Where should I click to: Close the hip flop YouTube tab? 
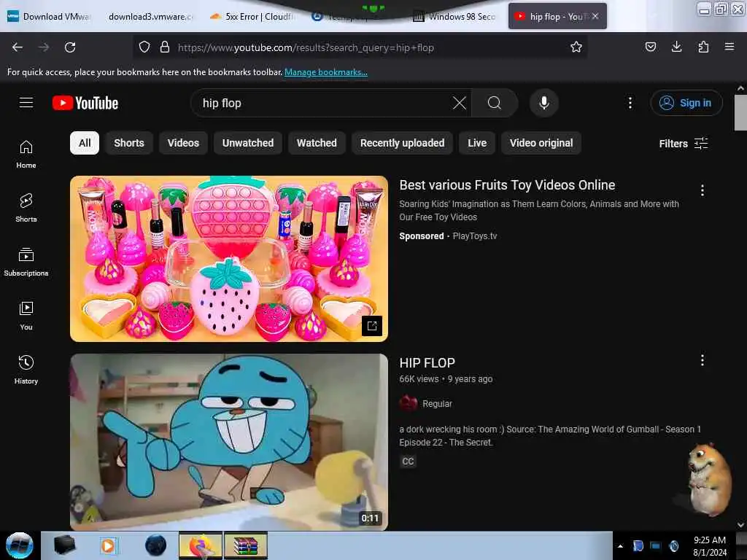tap(595, 16)
